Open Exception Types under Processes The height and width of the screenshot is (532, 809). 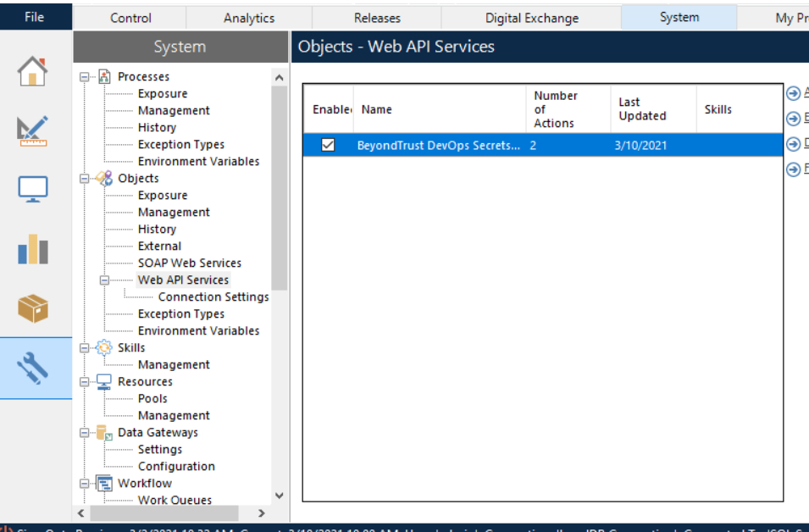coord(181,145)
